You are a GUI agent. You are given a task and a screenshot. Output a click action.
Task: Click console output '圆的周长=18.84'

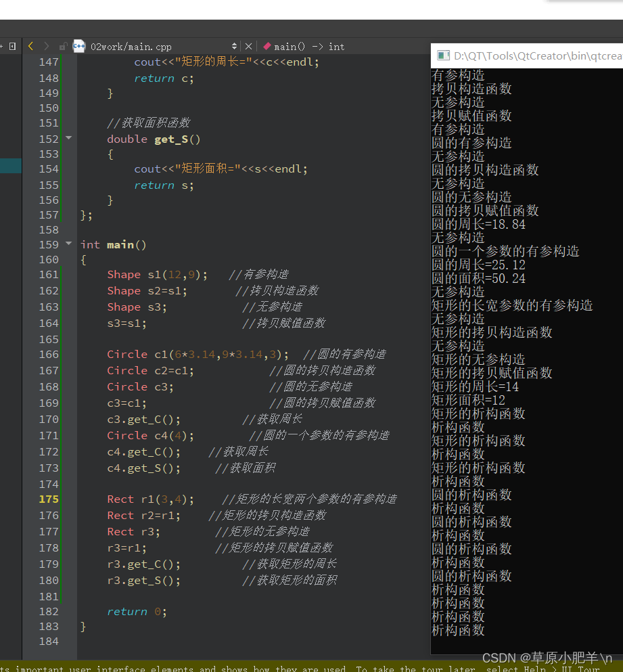(x=478, y=224)
